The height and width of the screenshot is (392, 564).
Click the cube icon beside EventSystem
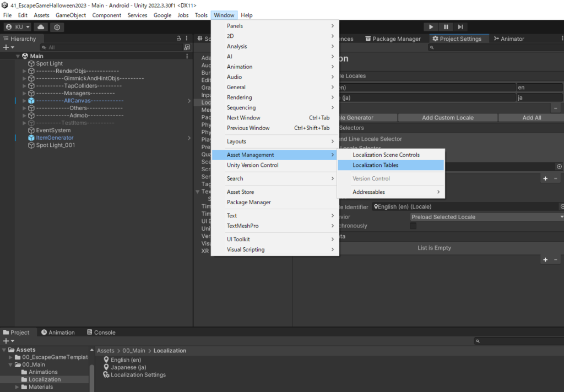[x=31, y=130]
